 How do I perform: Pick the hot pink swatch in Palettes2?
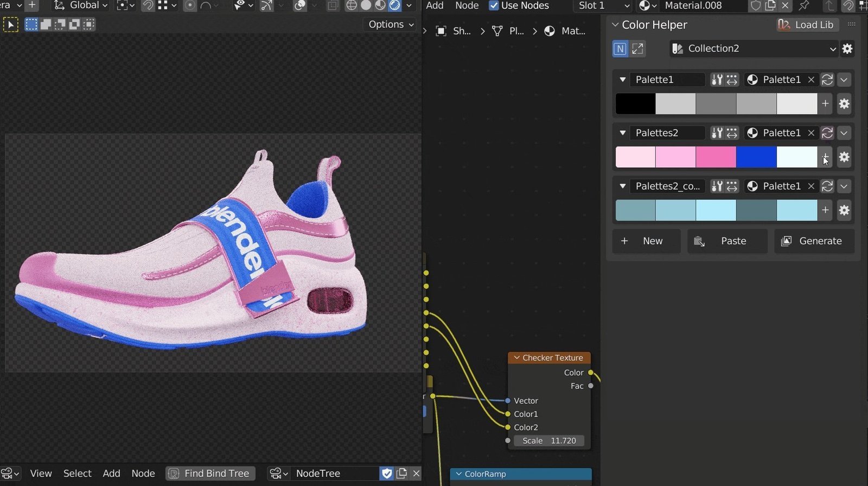[x=716, y=157]
